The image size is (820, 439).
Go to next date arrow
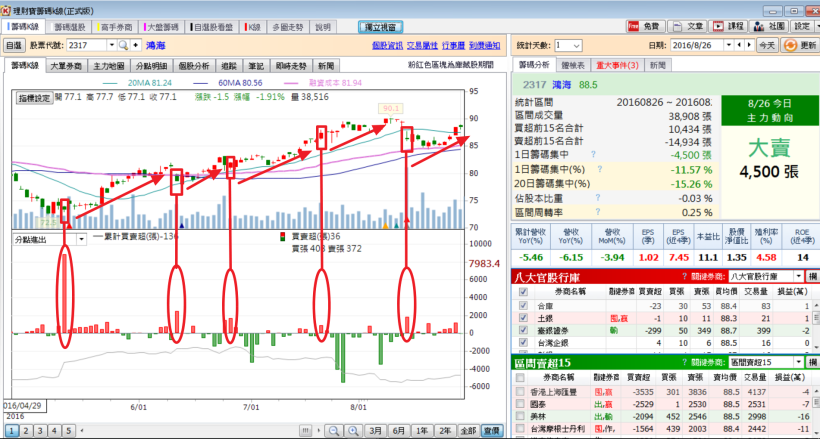(749, 46)
